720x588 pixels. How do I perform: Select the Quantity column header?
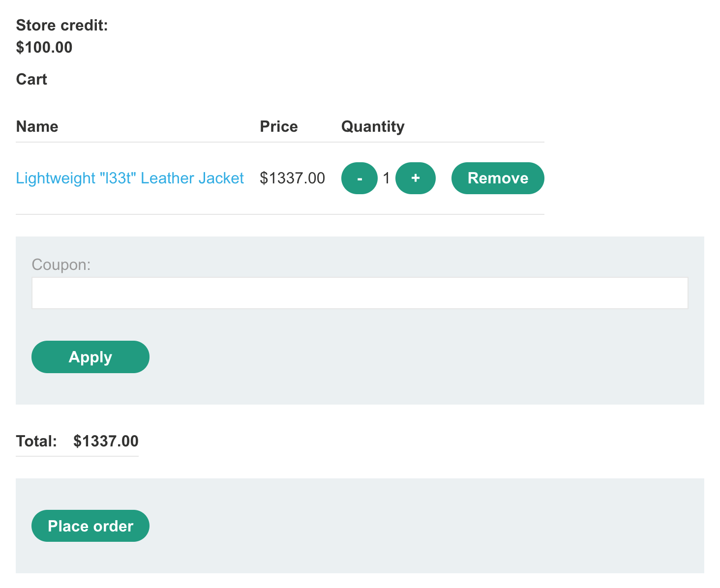(373, 127)
